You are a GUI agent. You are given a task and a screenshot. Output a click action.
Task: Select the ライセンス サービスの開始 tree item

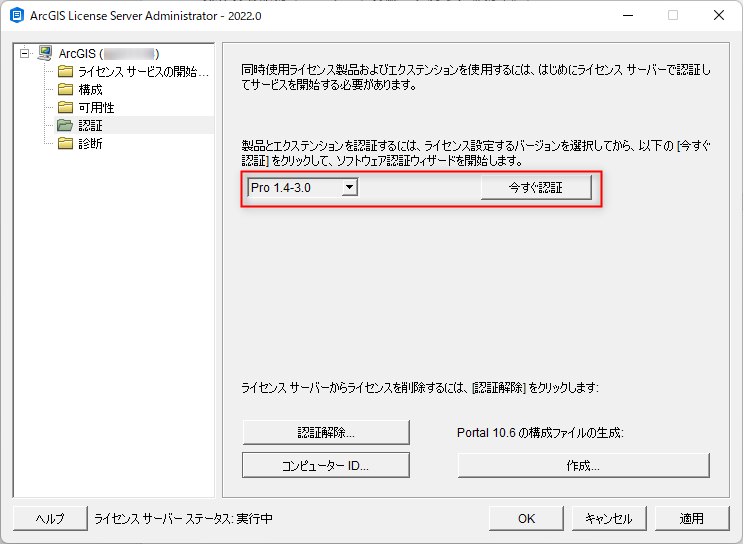144,72
